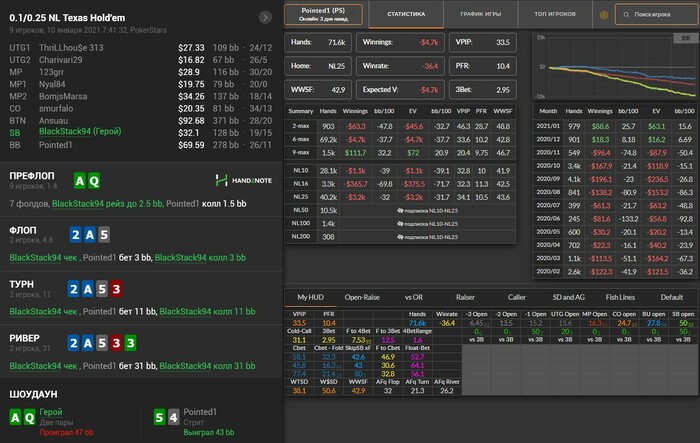Click the green 3 card in the River row
Screen dimensions: 700x443
click(x=130, y=343)
